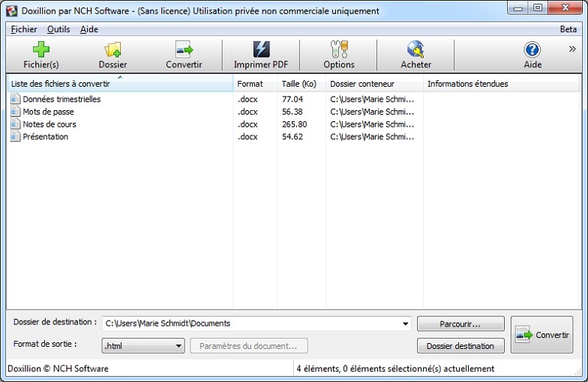The image size is (588, 382).
Task: Select the file Données trimestrielles
Action: [x=61, y=99]
